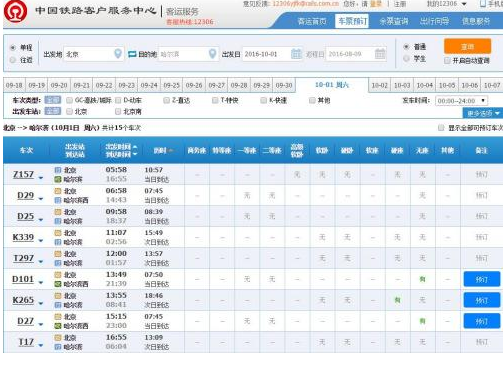Select 普通 passenger type radio
The width and height of the screenshot is (504, 366).
coord(406,47)
